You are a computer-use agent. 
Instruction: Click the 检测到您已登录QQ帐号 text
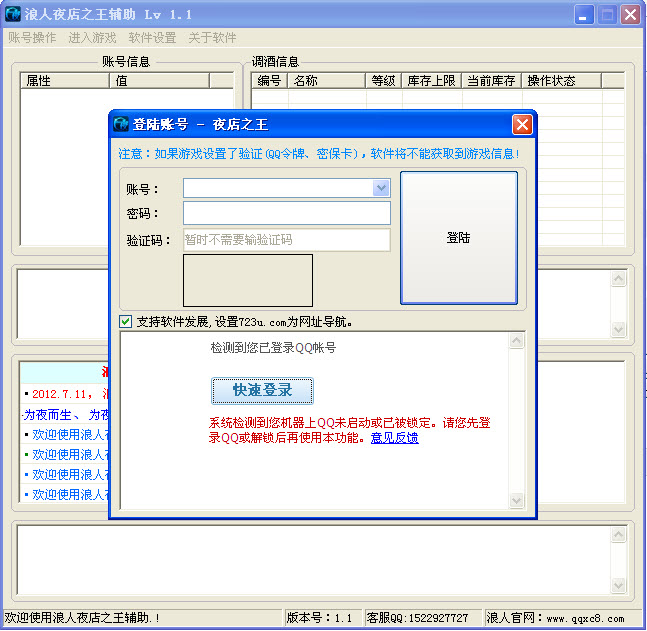click(273, 347)
